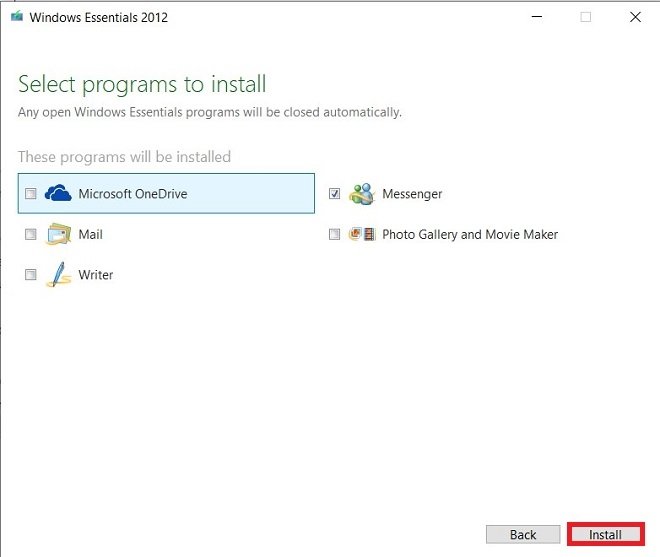Click the Messenger people icon
This screenshot has width=660, height=557.
tap(362, 194)
